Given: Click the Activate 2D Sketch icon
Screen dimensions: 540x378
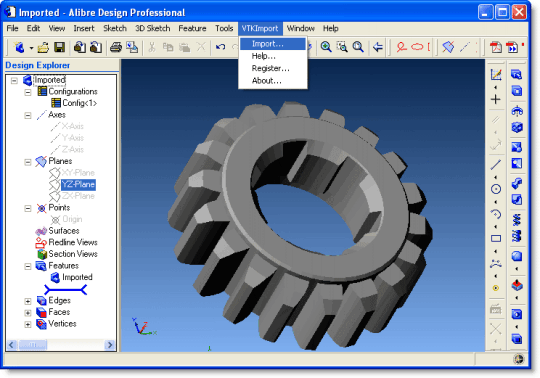Looking at the screenshot, I should (496, 74).
